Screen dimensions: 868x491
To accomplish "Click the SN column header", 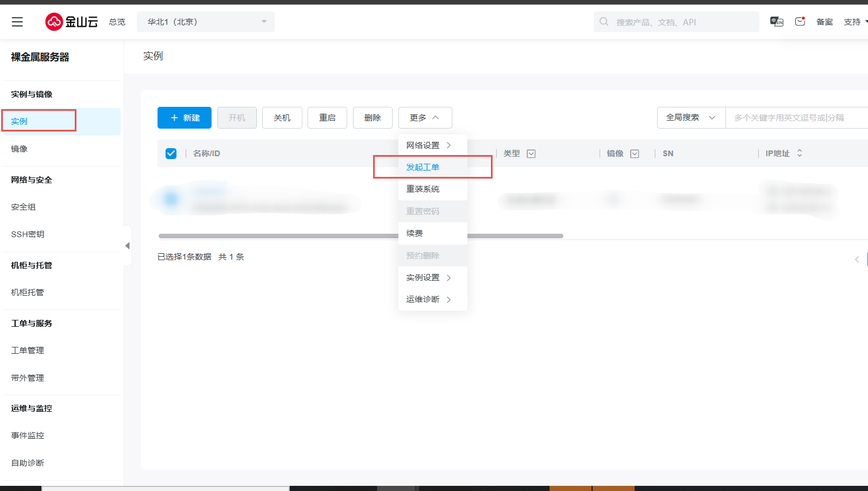I will coord(668,153).
